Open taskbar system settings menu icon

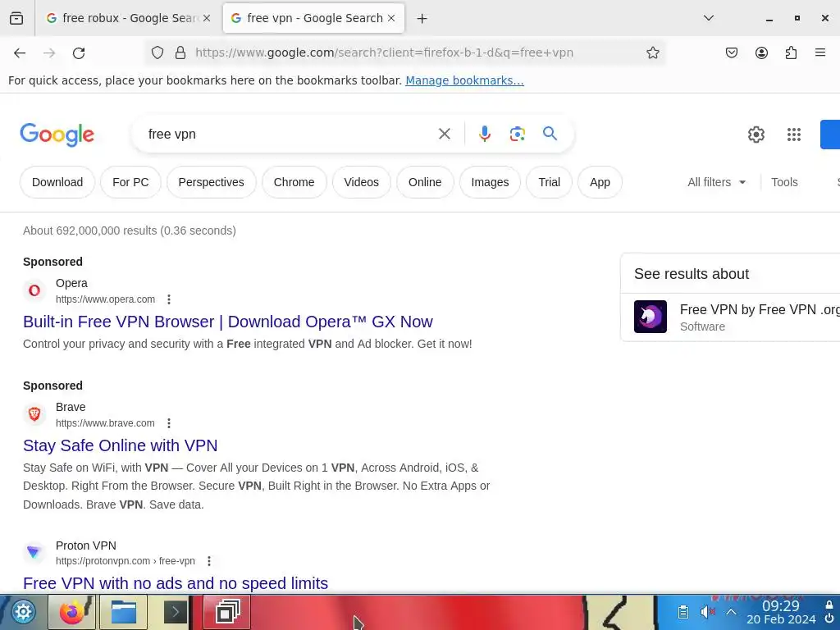23,612
